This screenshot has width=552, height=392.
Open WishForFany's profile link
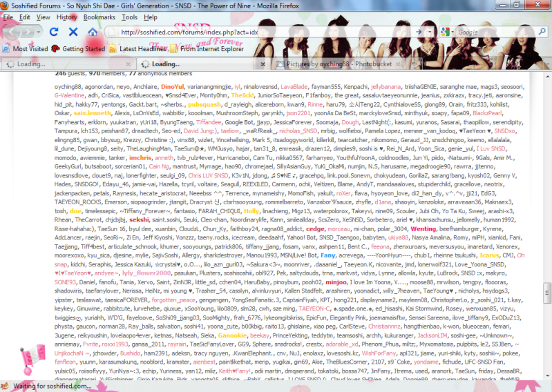(x=379, y=353)
